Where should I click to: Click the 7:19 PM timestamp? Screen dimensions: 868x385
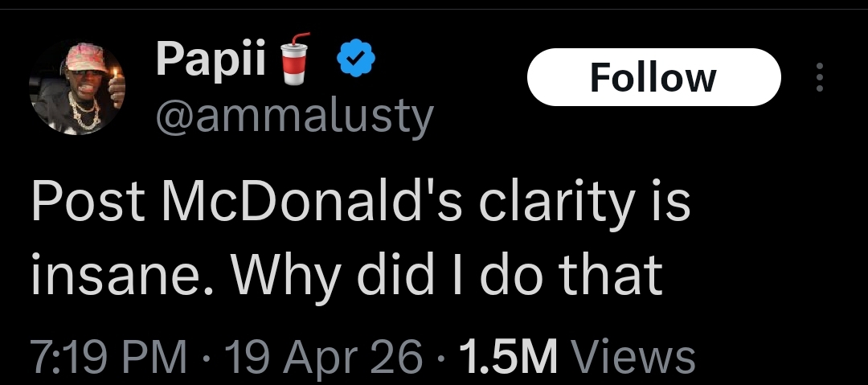(108, 357)
